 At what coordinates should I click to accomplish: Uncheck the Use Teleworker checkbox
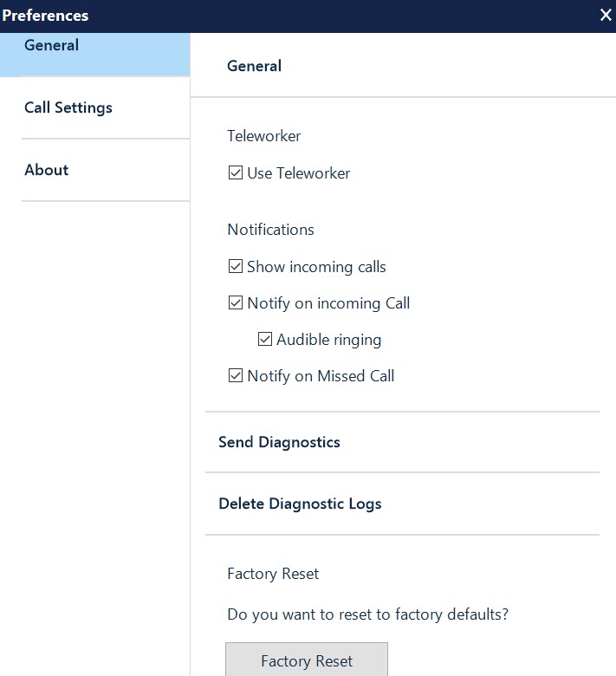(x=236, y=172)
